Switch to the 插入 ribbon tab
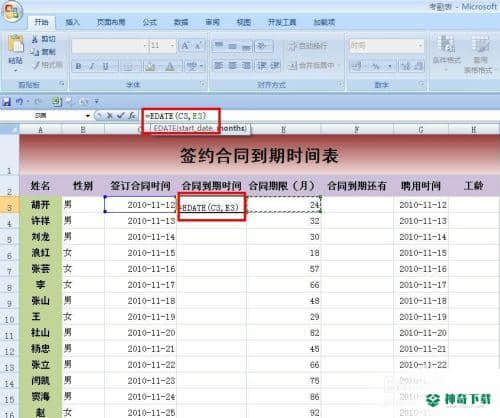Screen dimensions: 500x418 [72, 22]
